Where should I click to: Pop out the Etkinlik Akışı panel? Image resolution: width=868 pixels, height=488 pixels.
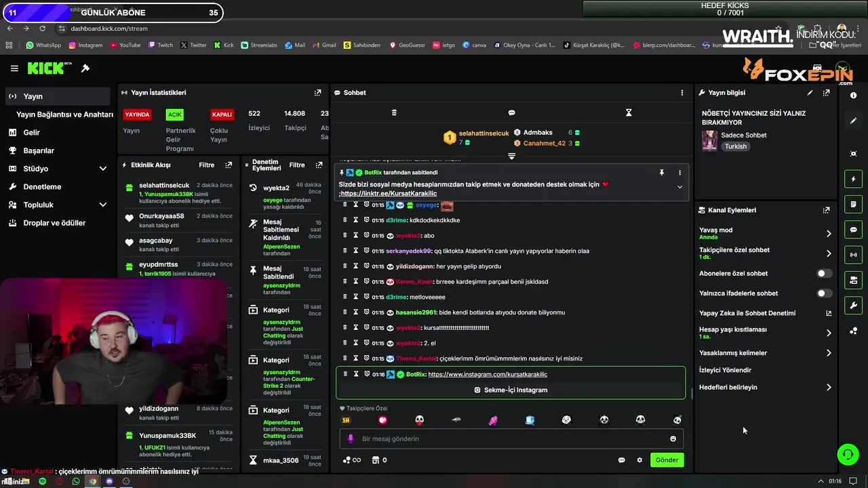coord(229,165)
